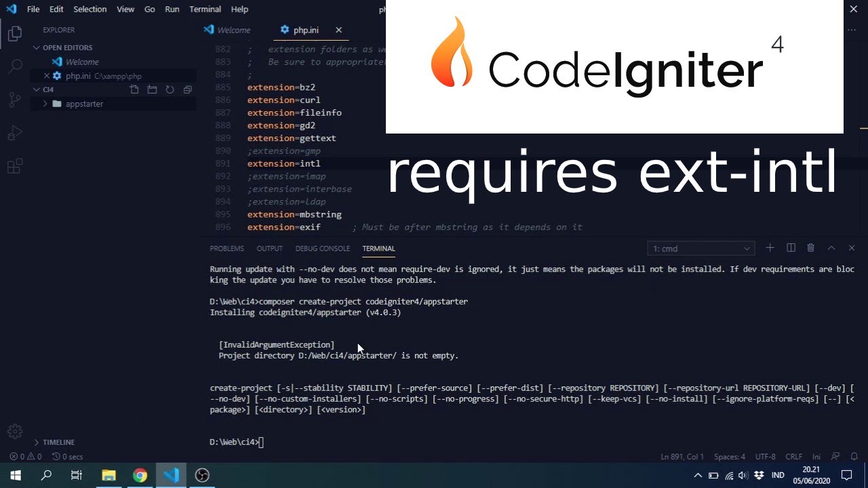Select the Terminal panel tab
The height and width of the screenshot is (488, 868).
coord(378,249)
